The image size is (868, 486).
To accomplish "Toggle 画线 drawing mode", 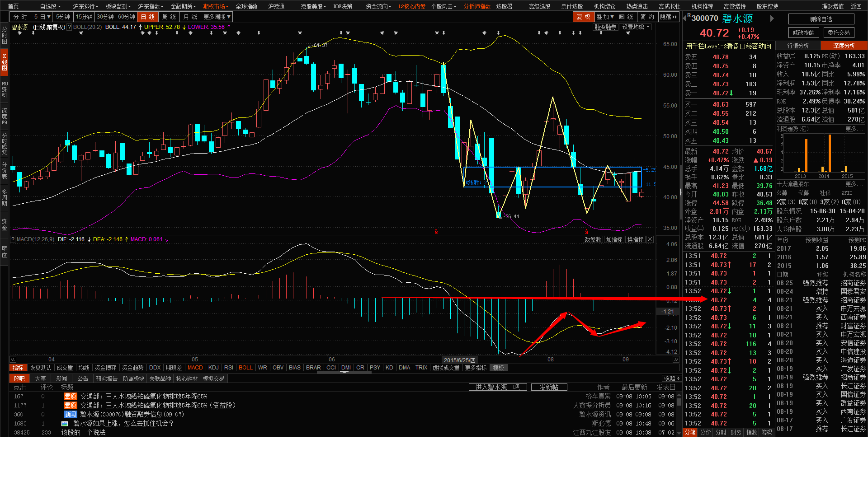I will tap(626, 17).
